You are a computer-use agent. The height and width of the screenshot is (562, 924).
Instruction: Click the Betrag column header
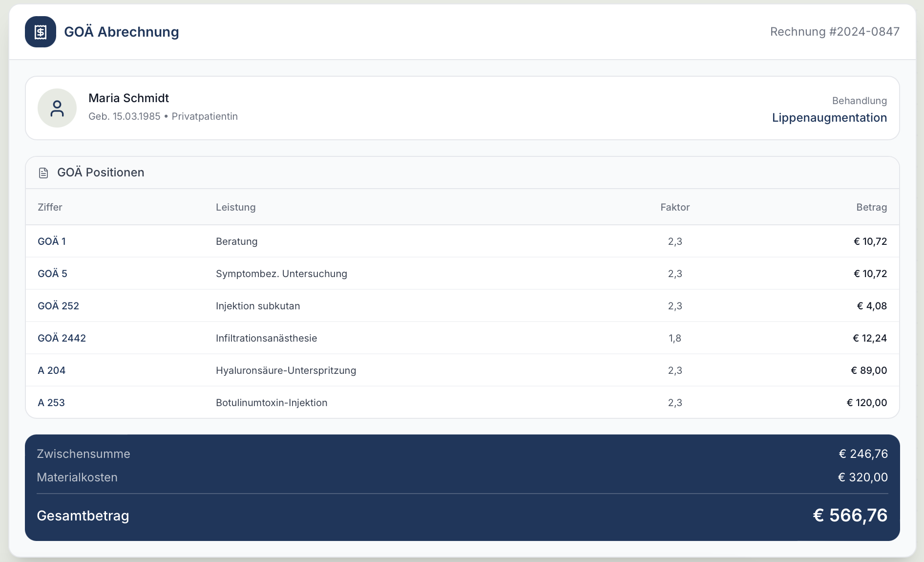click(871, 207)
